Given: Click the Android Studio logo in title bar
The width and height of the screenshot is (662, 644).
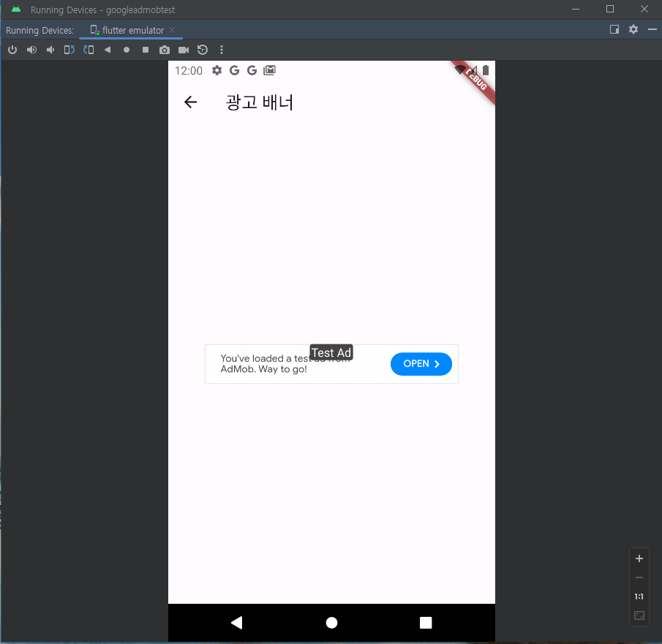Looking at the screenshot, I should [x=17, y=10].
